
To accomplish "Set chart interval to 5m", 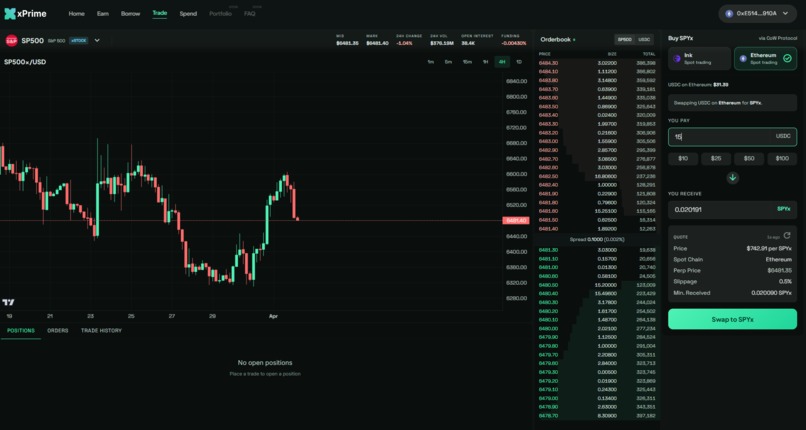I will [448, 62].
